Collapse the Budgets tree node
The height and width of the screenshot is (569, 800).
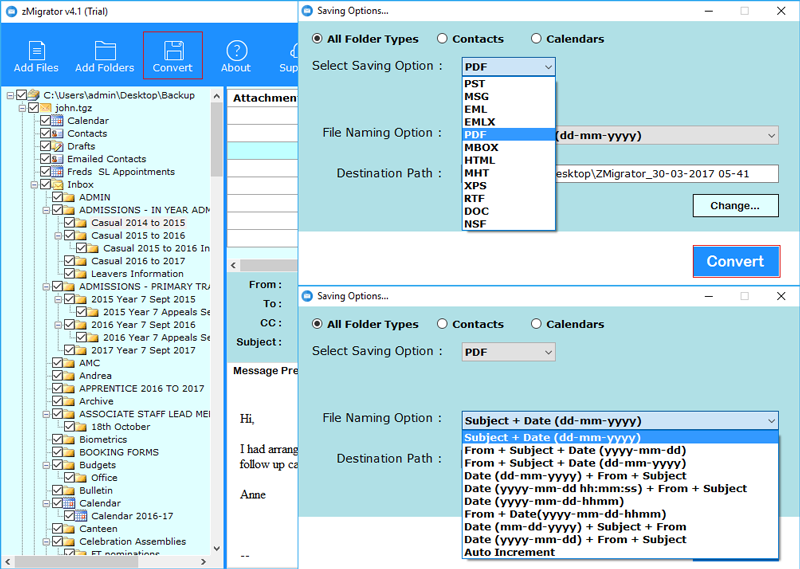(46, 465)
